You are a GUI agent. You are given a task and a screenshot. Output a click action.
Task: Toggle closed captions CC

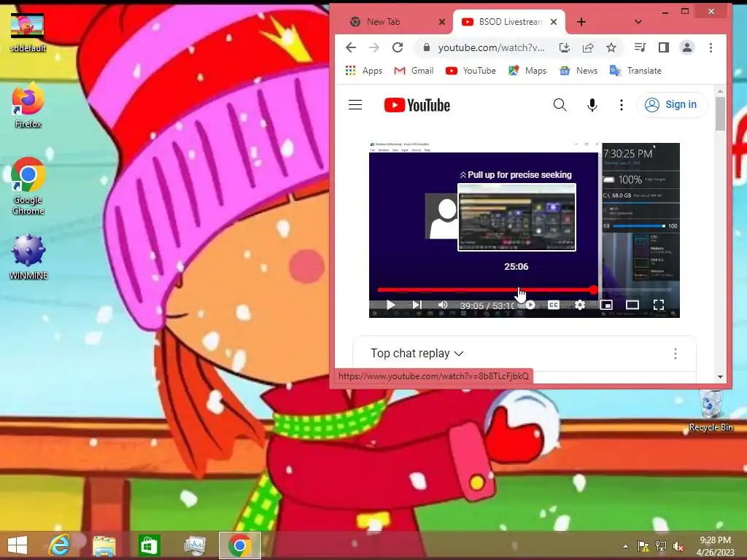click(x=554, y=305)
